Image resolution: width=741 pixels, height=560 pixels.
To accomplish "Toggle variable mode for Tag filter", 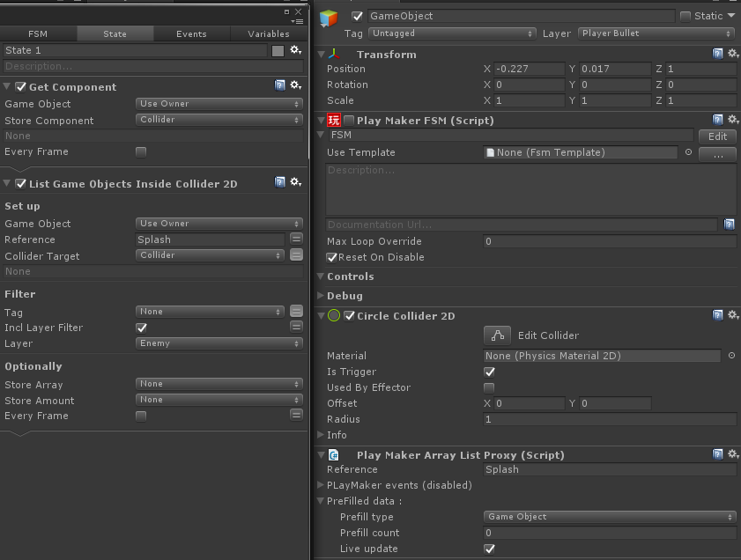I will click(296, 311).
